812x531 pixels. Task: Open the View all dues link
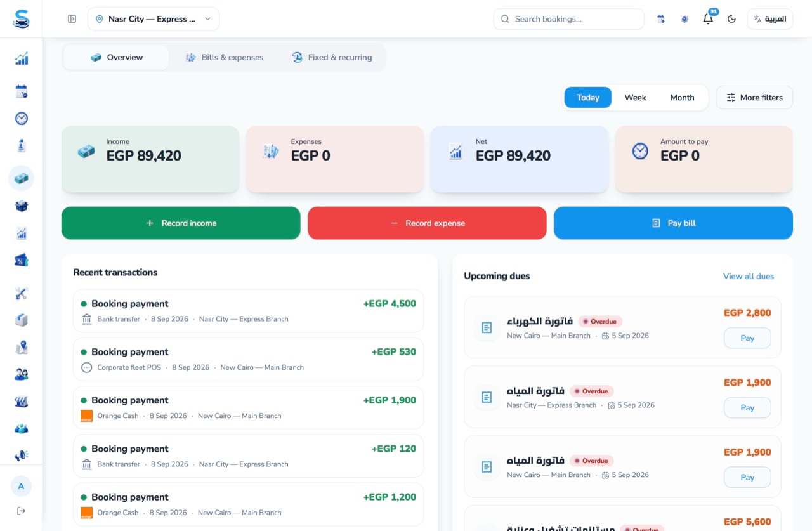(x=749, y=276)
